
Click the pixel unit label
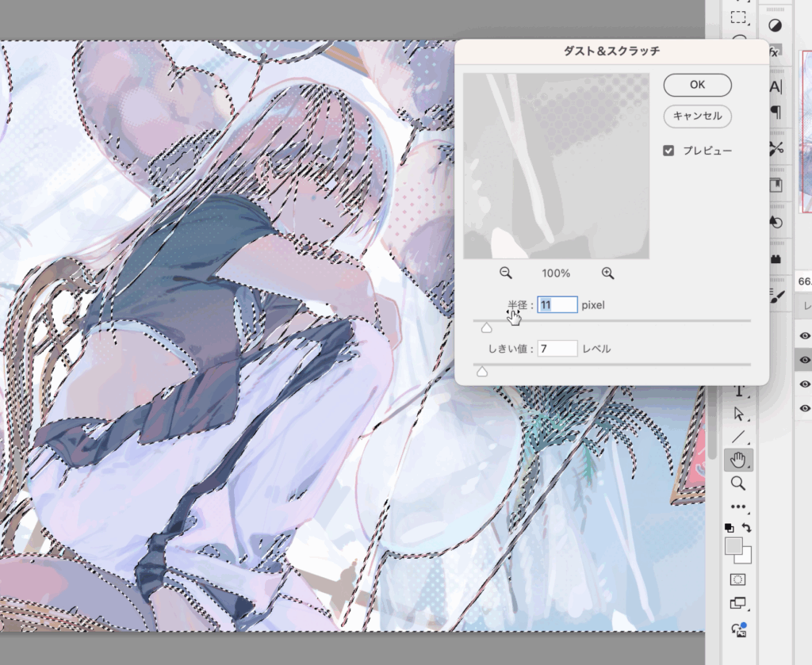(593, 305)
